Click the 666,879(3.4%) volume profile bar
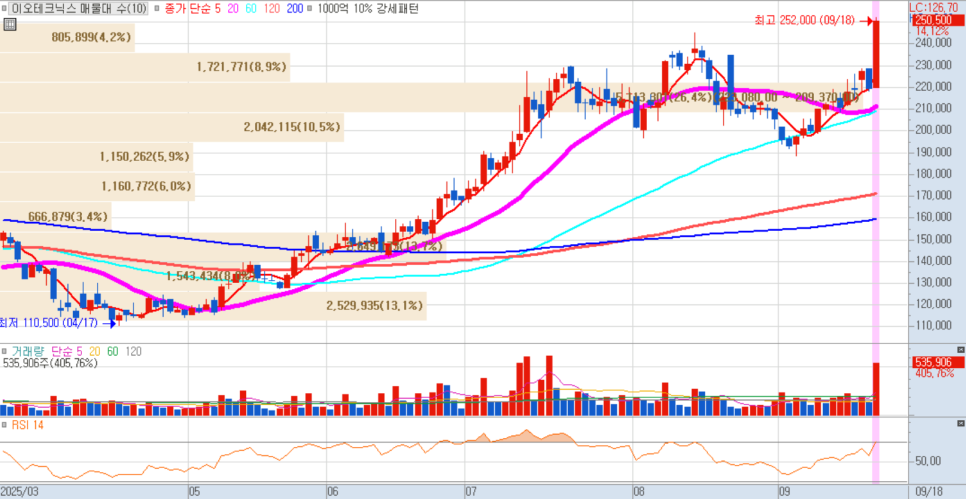This screenshot has height=499, width=966. [55, 216]
